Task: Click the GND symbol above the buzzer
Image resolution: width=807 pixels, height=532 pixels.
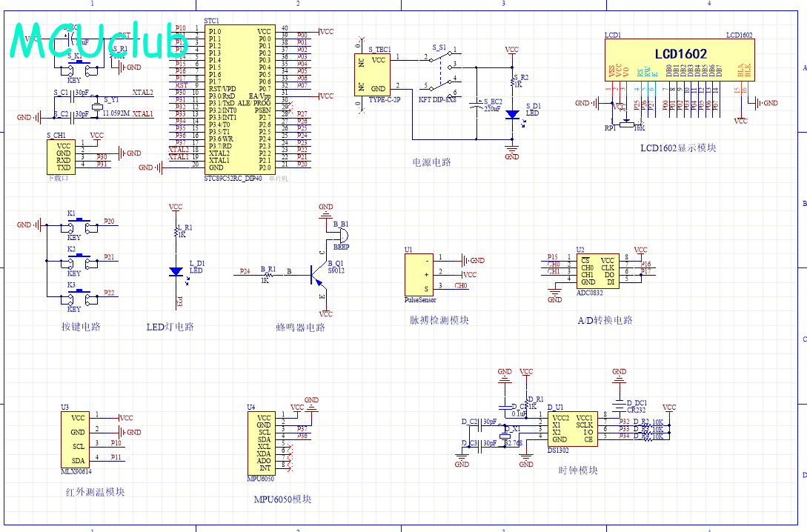Action: (325, 211)
